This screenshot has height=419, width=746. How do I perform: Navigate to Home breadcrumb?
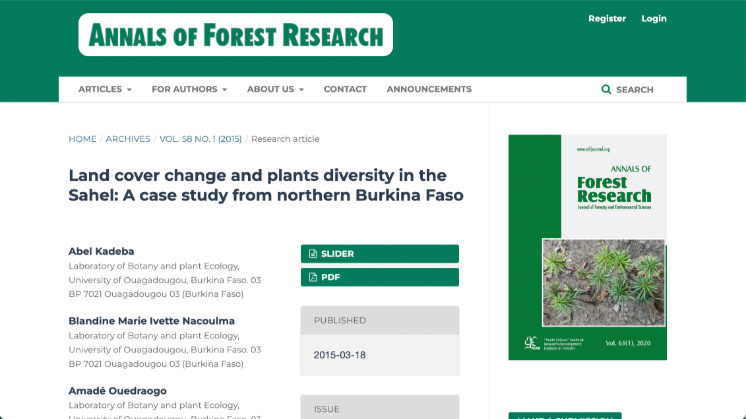pyautogui.click(x=82, y=139)
